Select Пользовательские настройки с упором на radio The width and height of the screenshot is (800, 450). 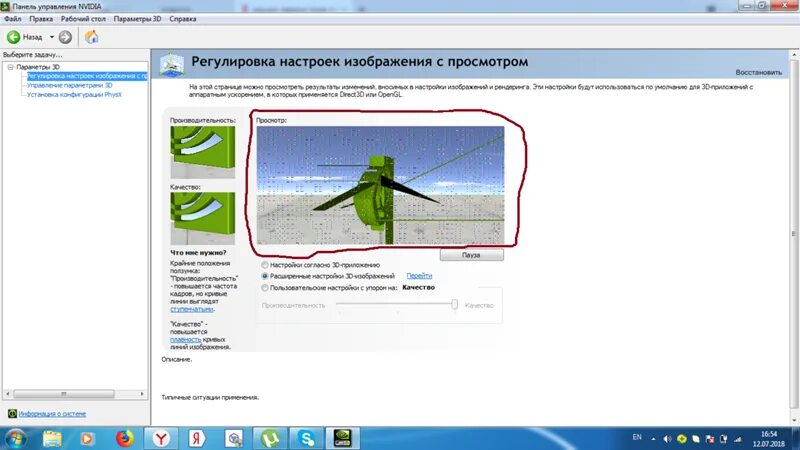pyautogui.click(x=265, y=288)
